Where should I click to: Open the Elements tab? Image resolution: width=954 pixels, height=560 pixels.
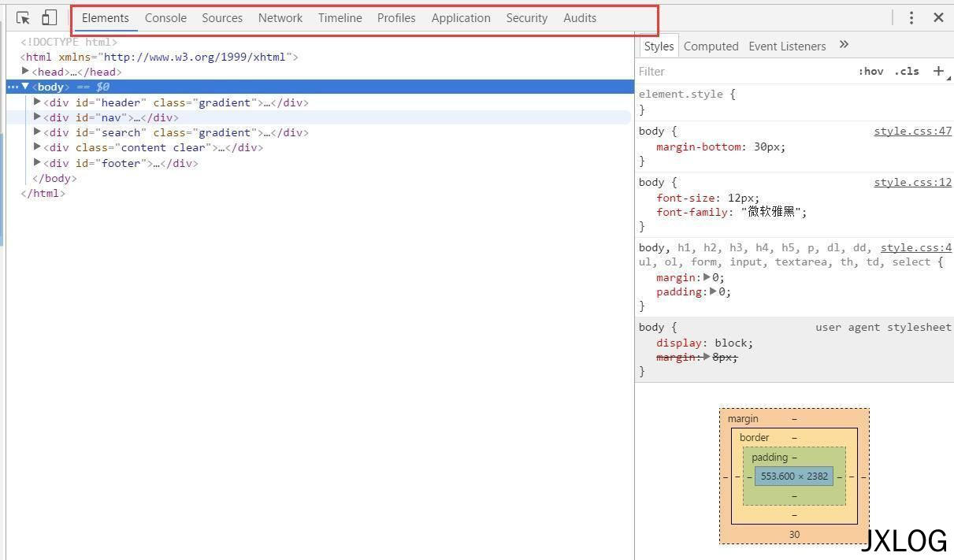105,17
